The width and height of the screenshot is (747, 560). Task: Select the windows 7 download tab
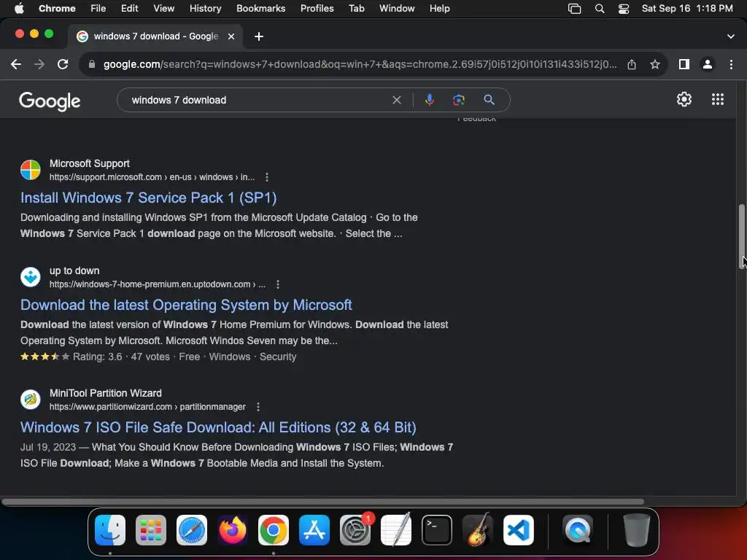tap(156, 36)
